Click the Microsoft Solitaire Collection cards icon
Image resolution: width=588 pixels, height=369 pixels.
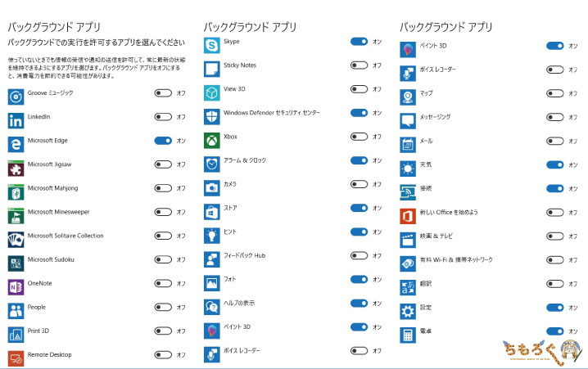click(16, 240)
